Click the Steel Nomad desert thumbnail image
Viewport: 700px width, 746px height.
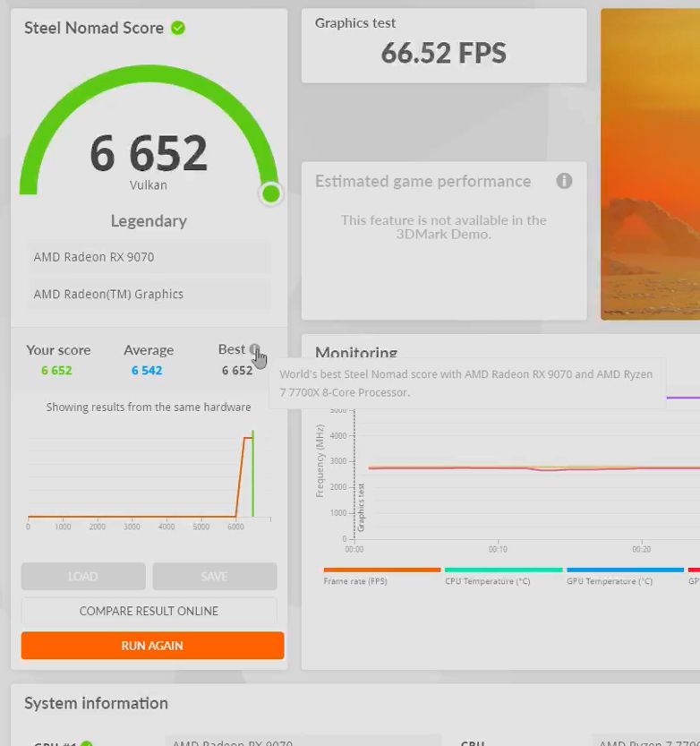(650, 164)
